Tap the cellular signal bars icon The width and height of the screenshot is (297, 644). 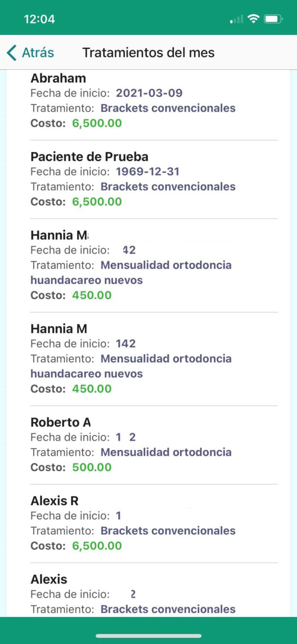[236, 20]
